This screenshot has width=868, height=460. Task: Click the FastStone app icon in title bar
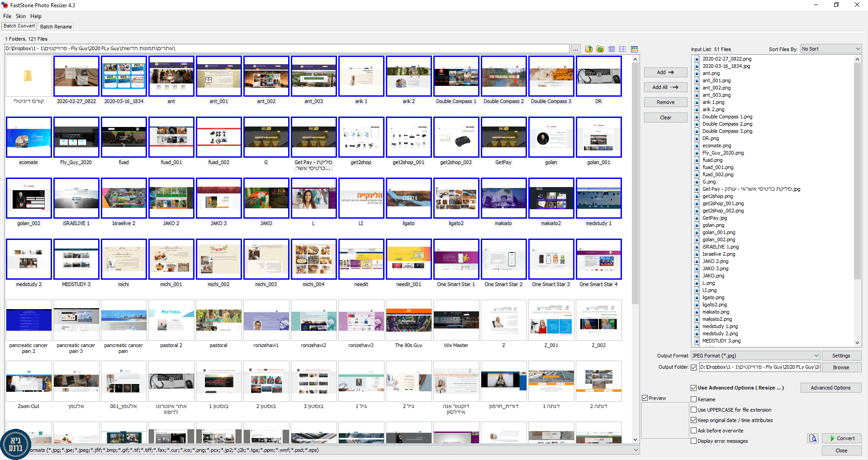[5, 5]
